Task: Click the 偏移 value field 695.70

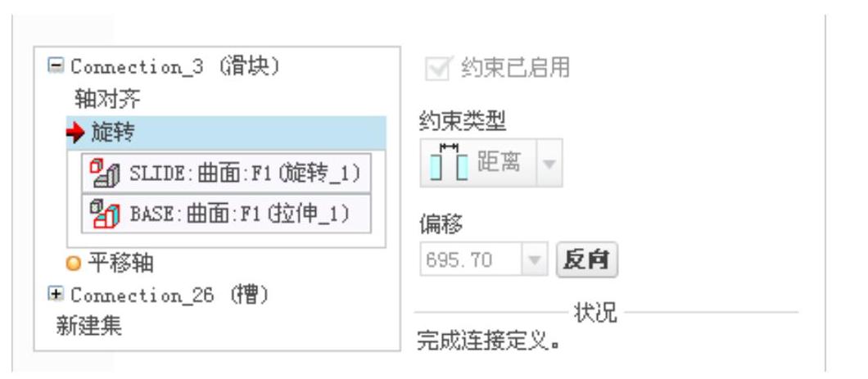Action: pos(471,259)
